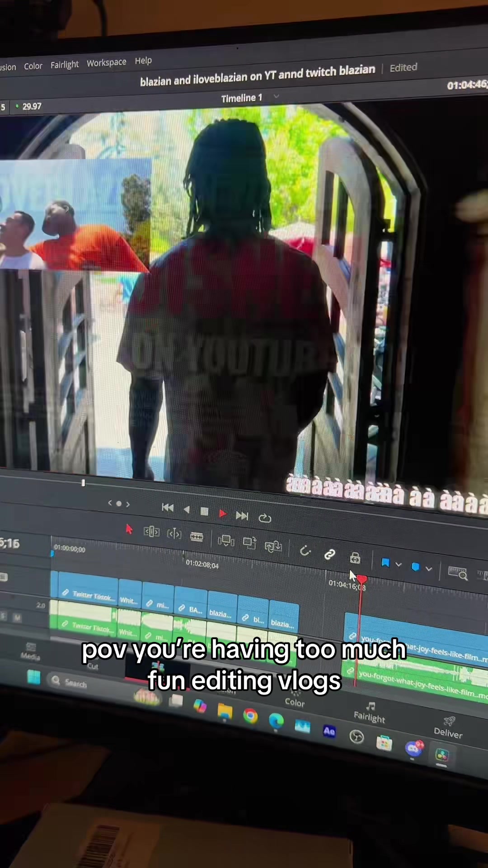This screenshot has height=868, width=488.
Task: Open the flag color dropdown arrow
Action: pyautogui.click(x=399, y=564)
